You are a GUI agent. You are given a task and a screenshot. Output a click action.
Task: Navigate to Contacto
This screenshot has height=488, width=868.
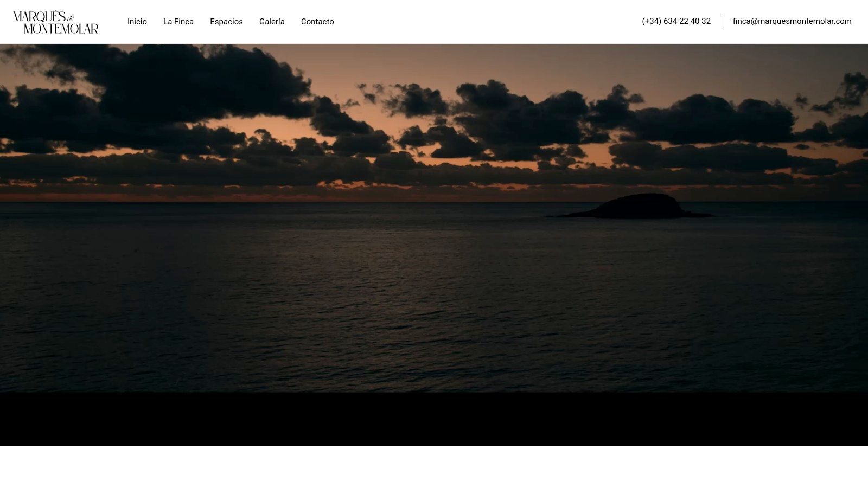(317, 22)
